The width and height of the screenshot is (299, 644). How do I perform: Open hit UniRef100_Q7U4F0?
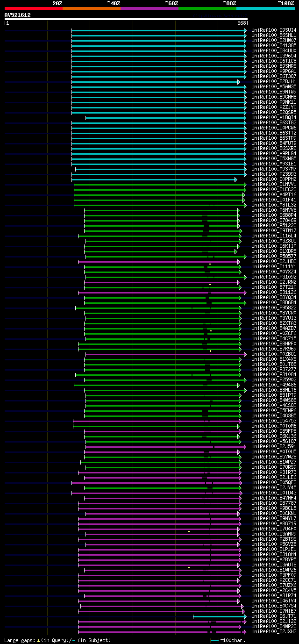[274, 529]
